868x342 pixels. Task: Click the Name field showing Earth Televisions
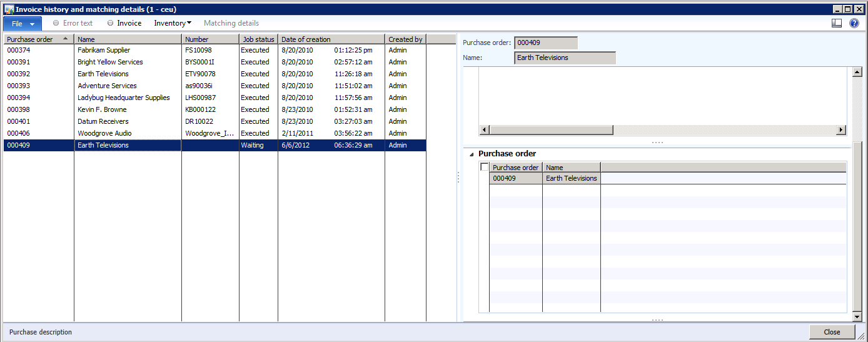tap(564, 58)
